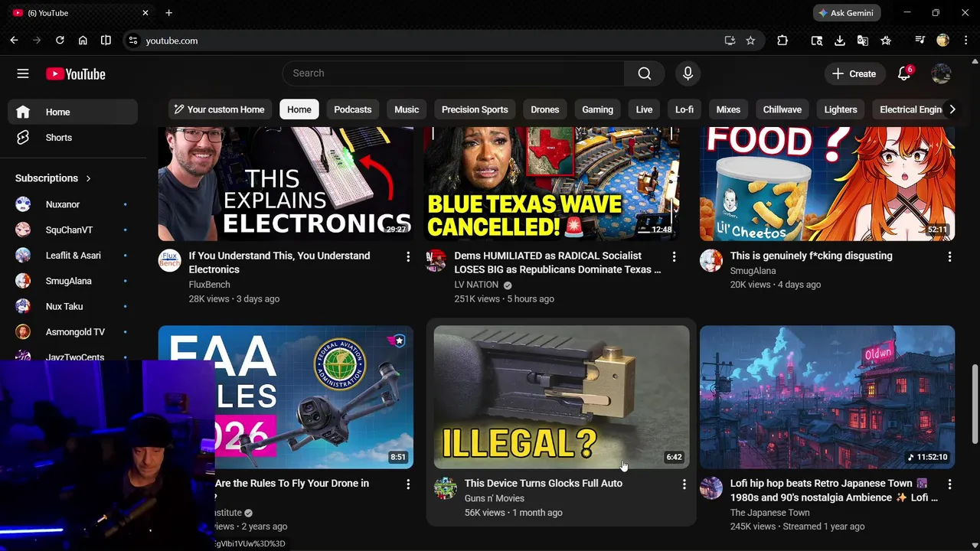Open Chrome three-dot menu
This screenshot has width=980, height=551.
(x=966, y=41)
